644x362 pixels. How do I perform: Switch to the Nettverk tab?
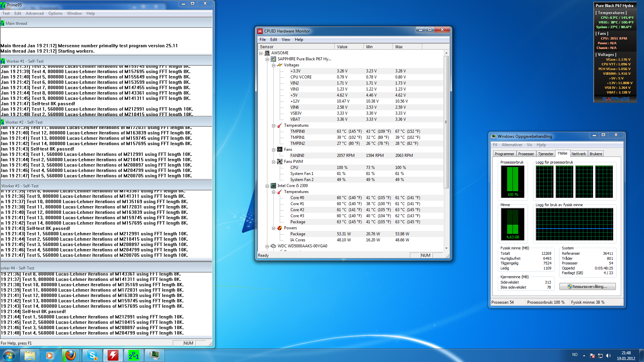coord(579,154)
